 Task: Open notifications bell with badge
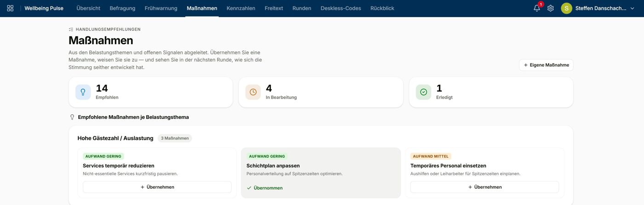point(537,8)
